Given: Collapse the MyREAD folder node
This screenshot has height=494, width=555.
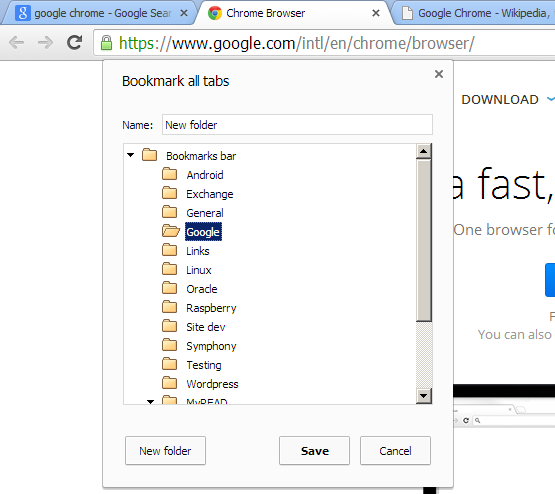Looking at the screenshot, I should click(x=150, y=402).
